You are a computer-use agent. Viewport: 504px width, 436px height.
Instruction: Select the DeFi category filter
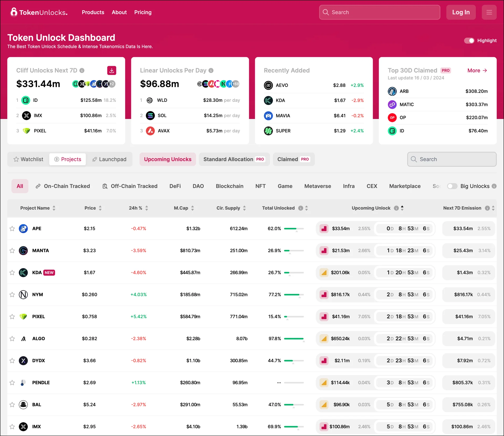coord(175,186)
